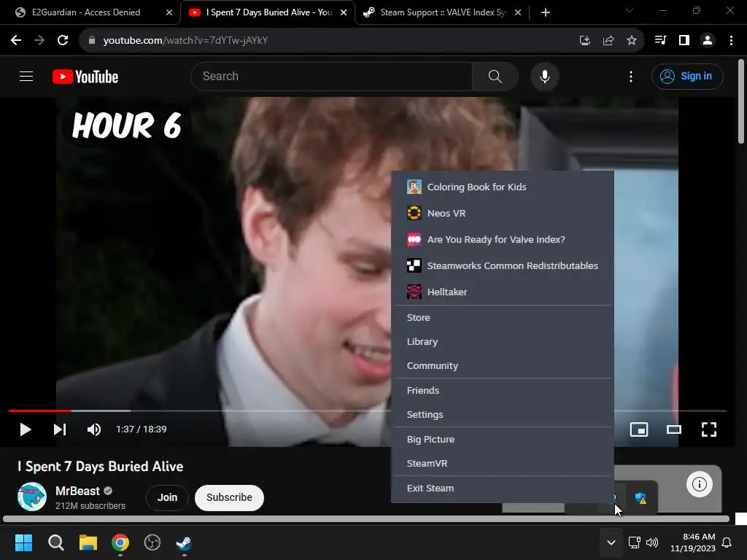
Task: Open File Explorer from taskbar
Action: tap(88, 542)
